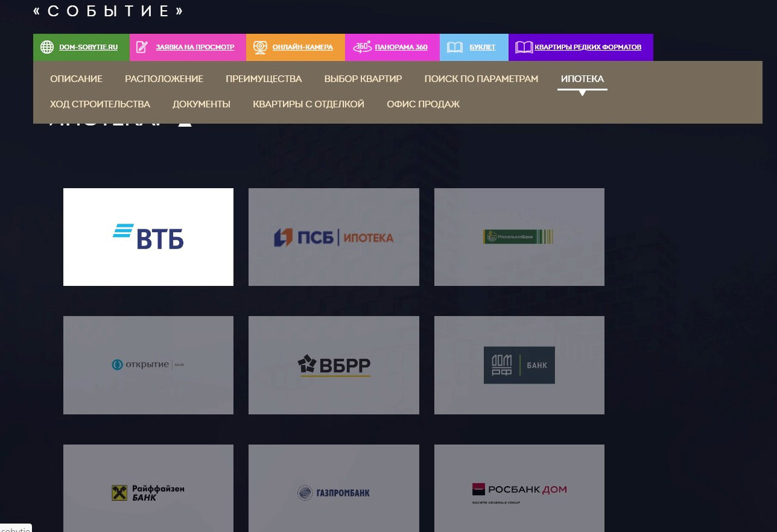Image resolution: width=777 pixels, height=532 pixels.
Task: Go to the Преимущества section
Action: point(264,79)
